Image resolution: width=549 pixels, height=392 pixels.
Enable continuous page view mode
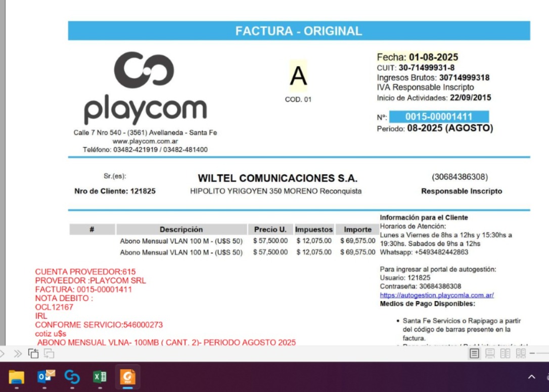click(489, 354)
